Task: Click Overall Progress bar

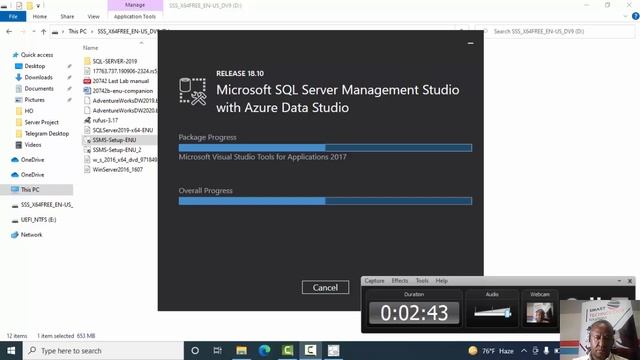Action: pyautogui.click(x=325, y=201)
